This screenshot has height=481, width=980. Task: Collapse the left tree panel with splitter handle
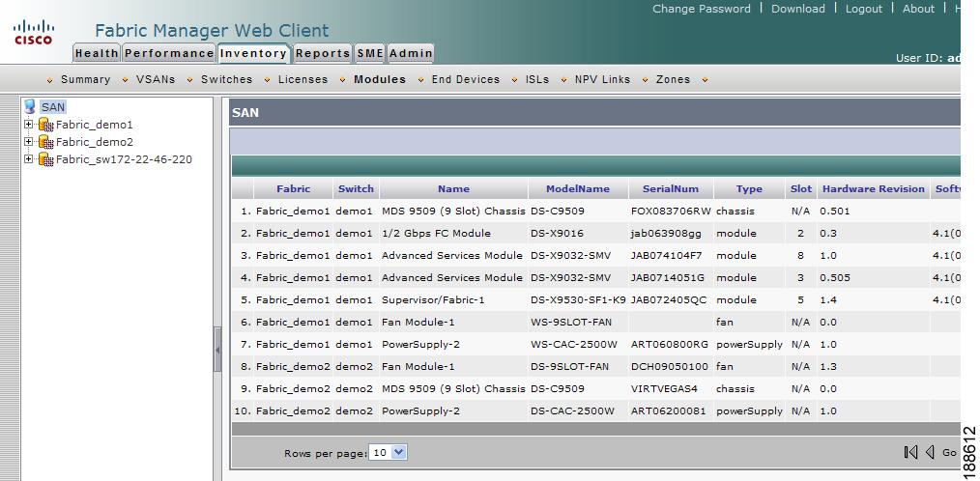coord(217,350)
